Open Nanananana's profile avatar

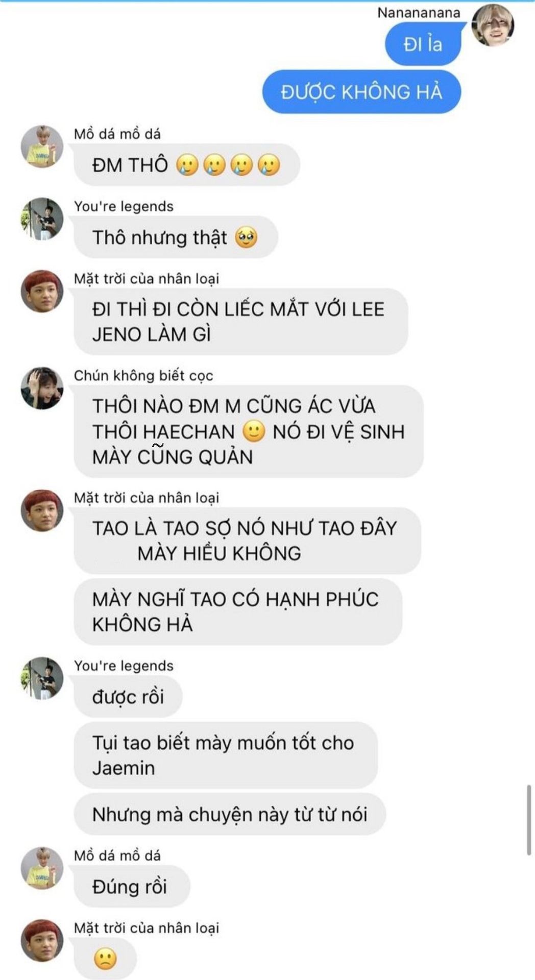tap(492, 24)
